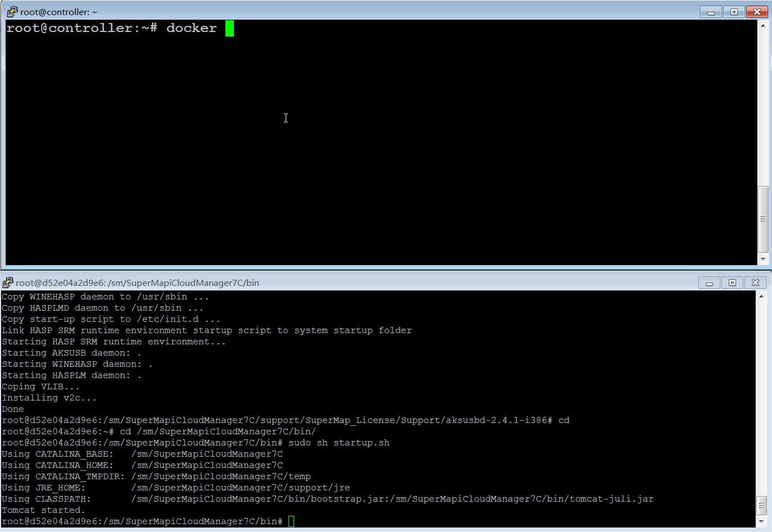Click the PuTTY icon in root@controller window
This screenshot has height=532, width=772.
click(12, 11)
